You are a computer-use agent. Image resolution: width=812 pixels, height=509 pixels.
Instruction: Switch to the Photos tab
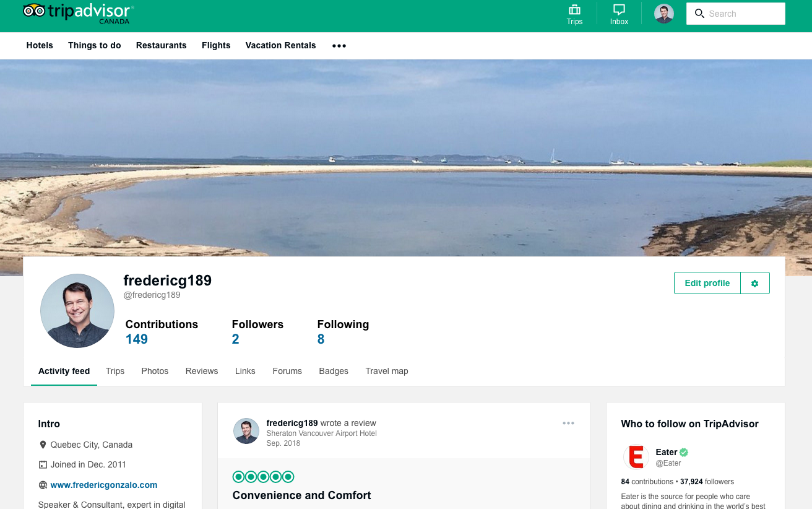tap(155, 371)
